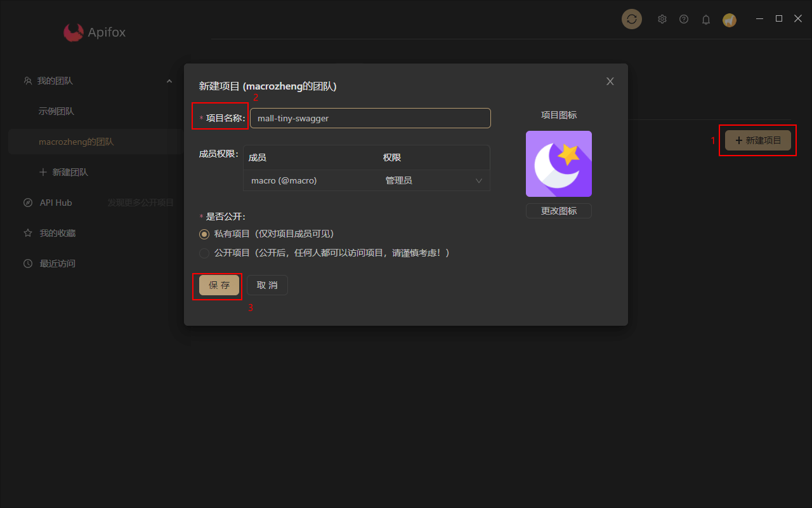Select 公开项目 radio button
Screen dimensions: 812x508
coord(204,253)
